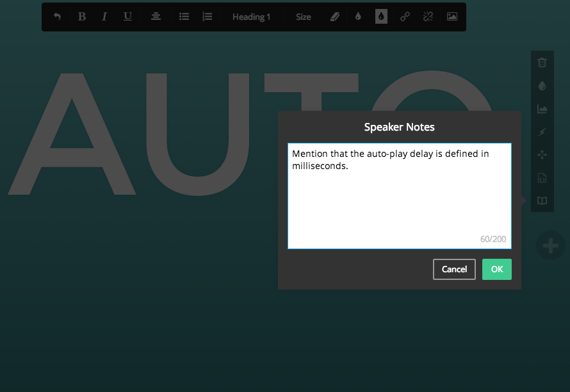570x392 pixels.
Task: Delete slide with the trash icon
Action: 542,63
